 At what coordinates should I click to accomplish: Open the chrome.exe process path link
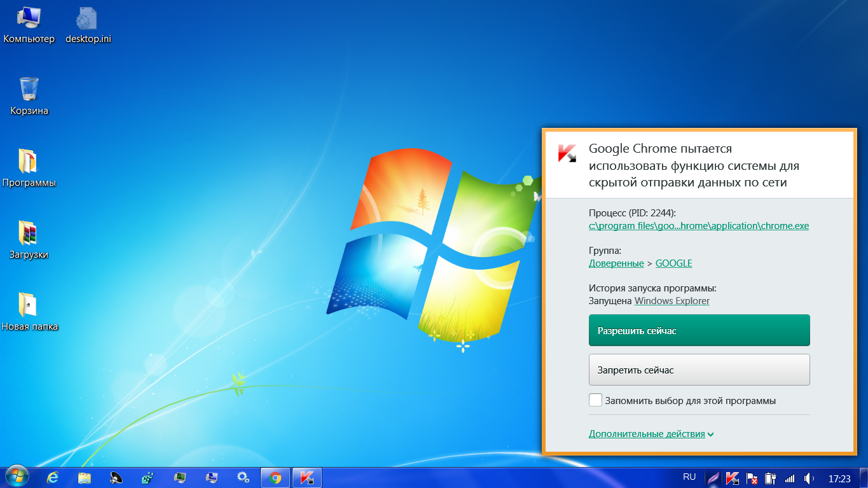pos(699,226)
